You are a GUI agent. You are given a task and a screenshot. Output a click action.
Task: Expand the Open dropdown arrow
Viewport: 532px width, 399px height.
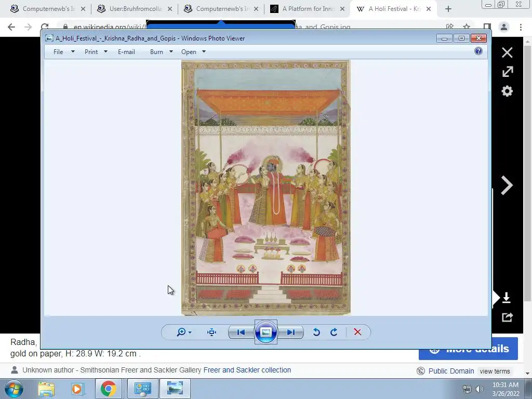pyautogui.click(x=204, y=51)
